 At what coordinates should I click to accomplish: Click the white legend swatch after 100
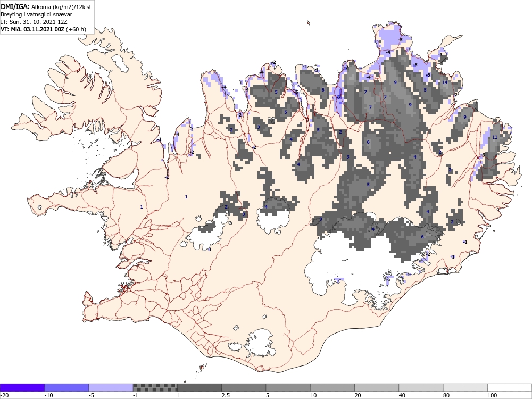[510, 387]
